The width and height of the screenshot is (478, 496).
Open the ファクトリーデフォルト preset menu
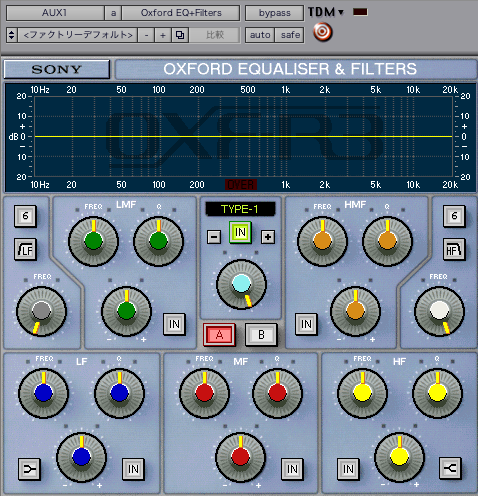click(x=78, y=35)
